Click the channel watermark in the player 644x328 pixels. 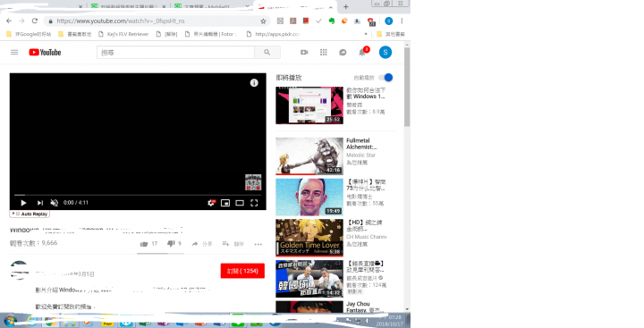click(253, 182)
